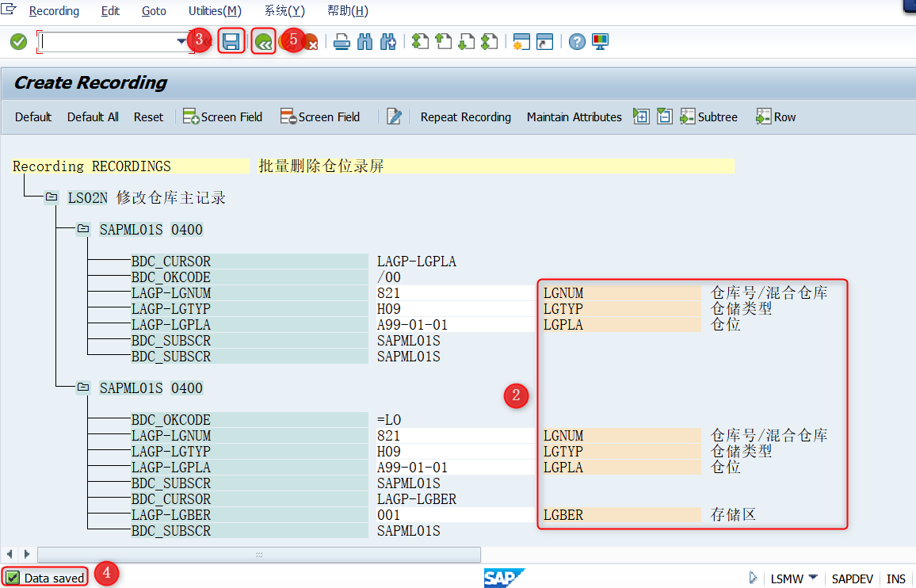916x588 pixels.
Task: Click the Customize Local Layout icon
Action: (x=600, y=41)
